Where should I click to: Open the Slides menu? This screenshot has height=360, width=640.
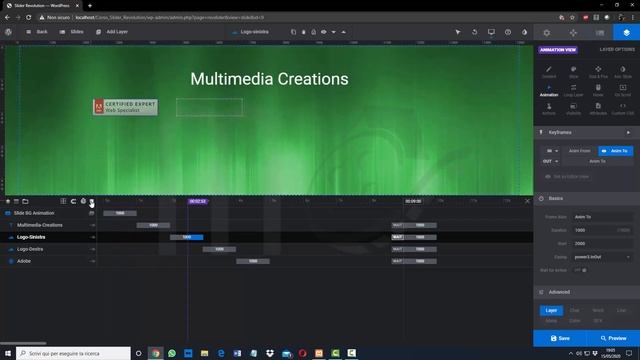[72, 32]
